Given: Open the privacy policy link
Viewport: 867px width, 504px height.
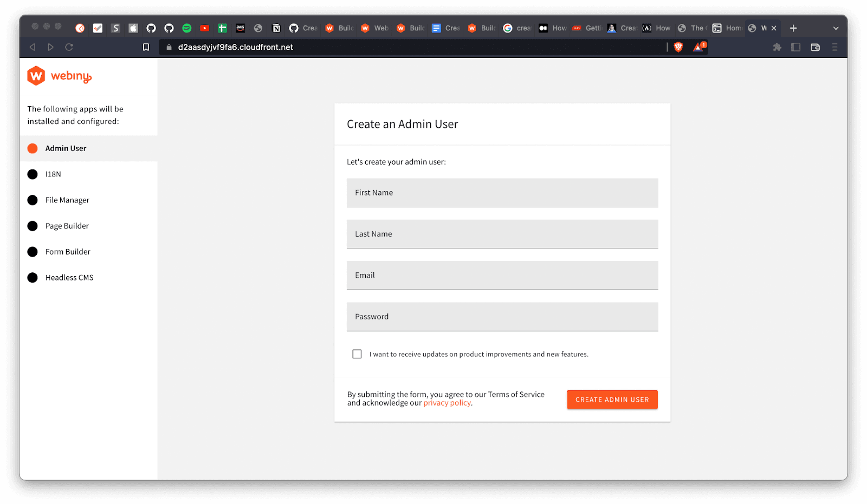Looking at the screenshot, I should click(x=447, y=403).
